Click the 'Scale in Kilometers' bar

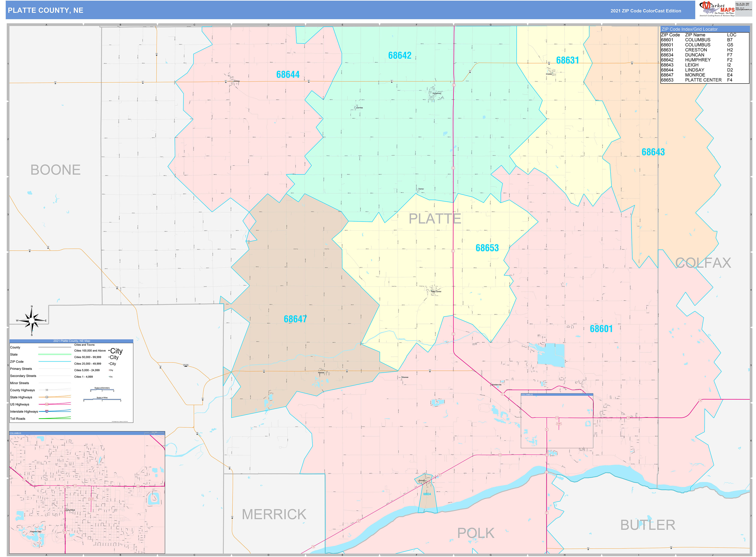pyautogui.click(x=102, y=390)
